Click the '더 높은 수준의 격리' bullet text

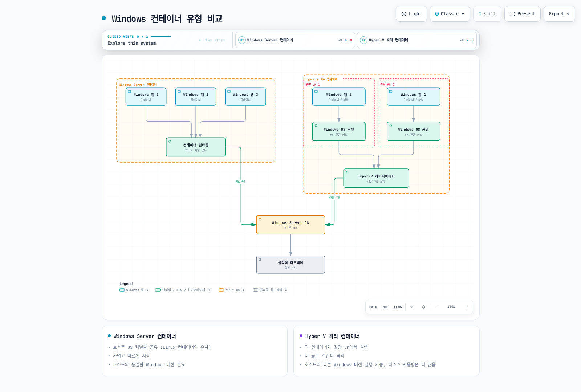coord(324,356)
